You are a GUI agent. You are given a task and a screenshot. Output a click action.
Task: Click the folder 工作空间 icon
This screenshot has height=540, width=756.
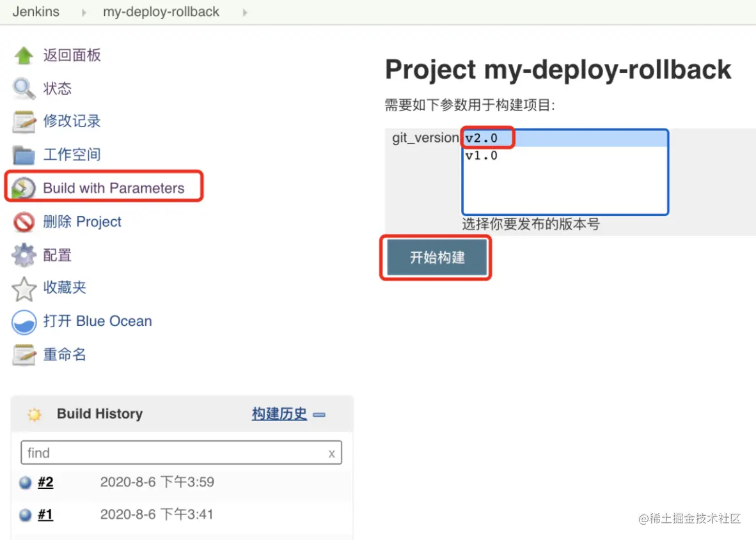coord(24,155)
